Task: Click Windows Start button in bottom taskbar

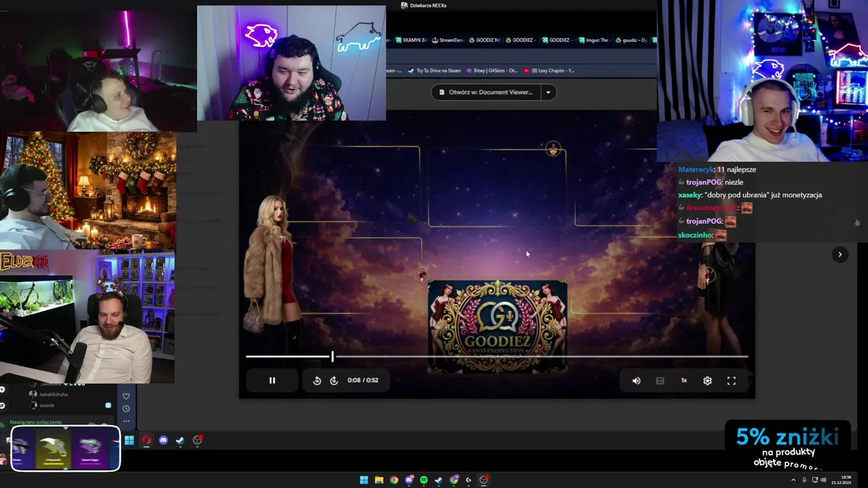Action: 364,480
